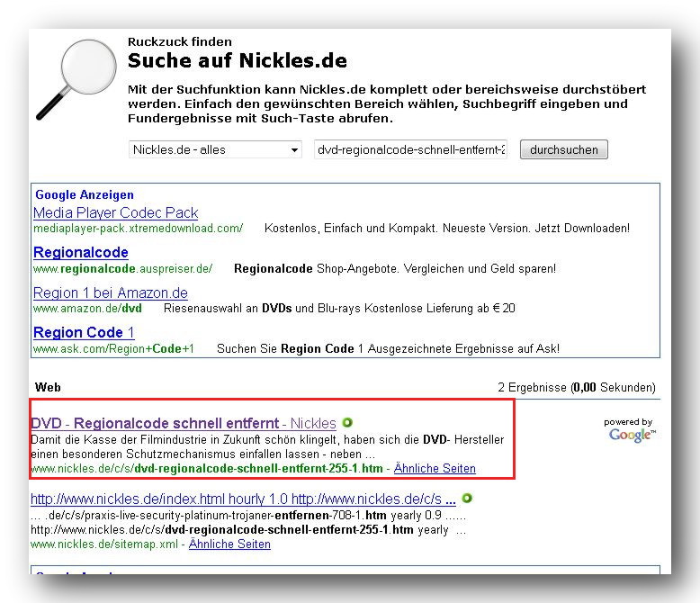
Task: Click 'Ähnliche Seiten' beside sitemap.xml
Action: (229, 544)
